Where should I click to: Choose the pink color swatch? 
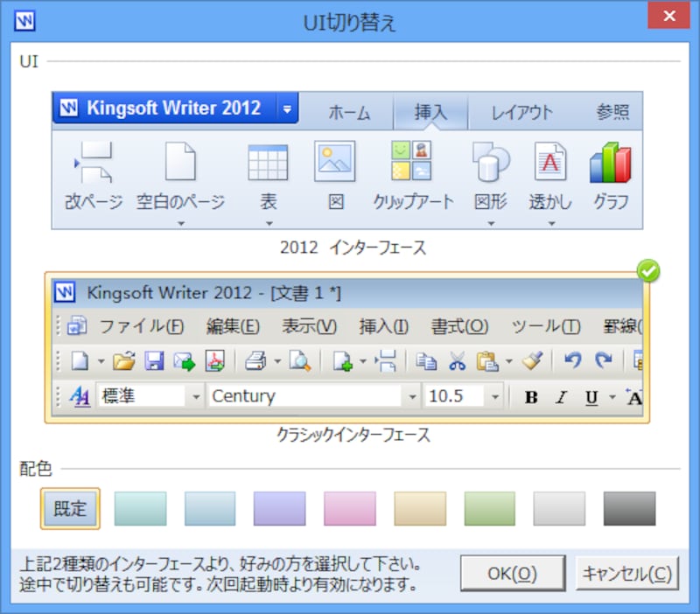pyautogui.click(x=349, y=509)
